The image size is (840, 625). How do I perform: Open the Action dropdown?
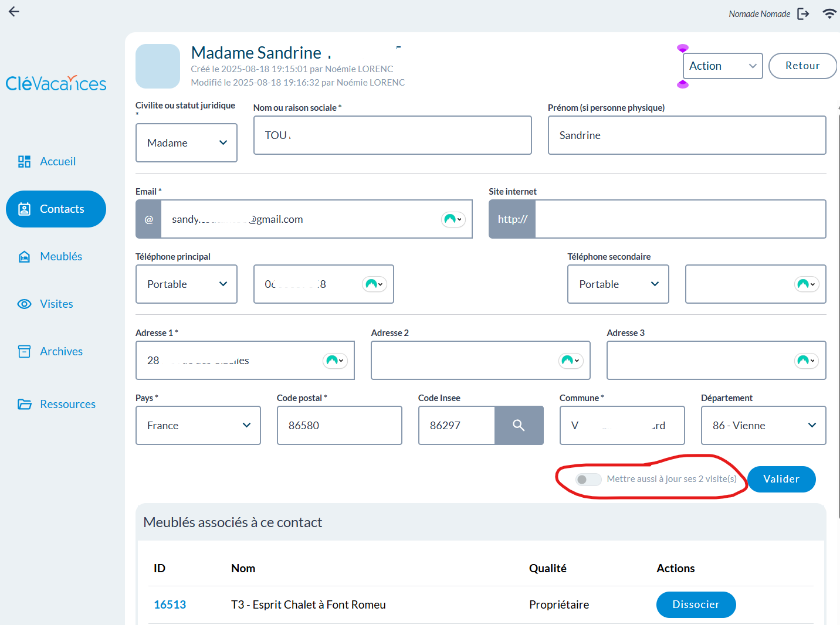click(722, 66)
